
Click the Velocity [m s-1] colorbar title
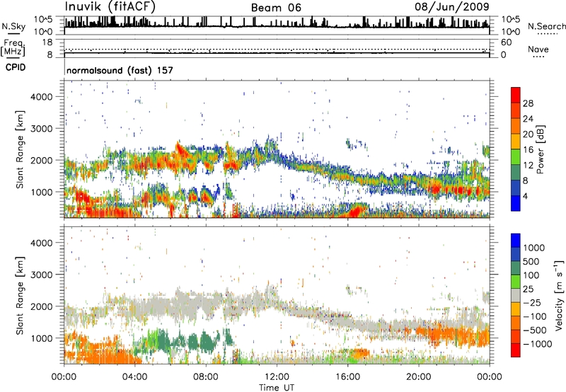pos(560,295)
